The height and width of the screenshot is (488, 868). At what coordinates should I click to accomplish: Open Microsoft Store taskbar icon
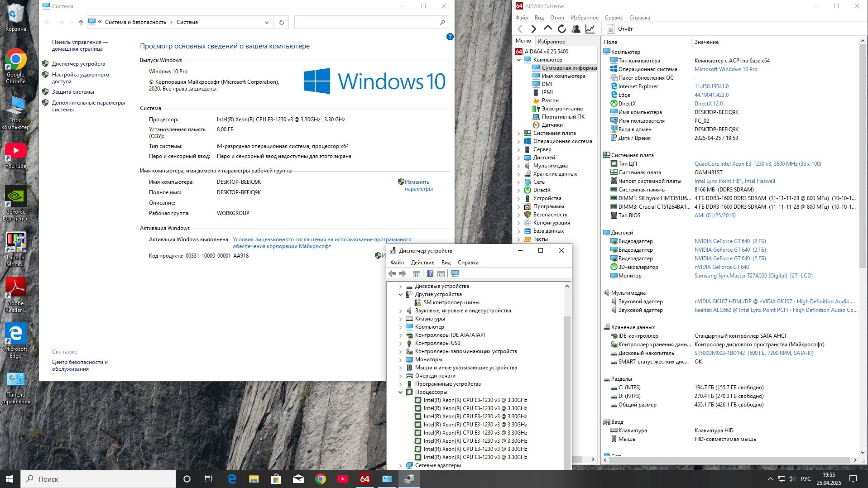tap(276, 479)
